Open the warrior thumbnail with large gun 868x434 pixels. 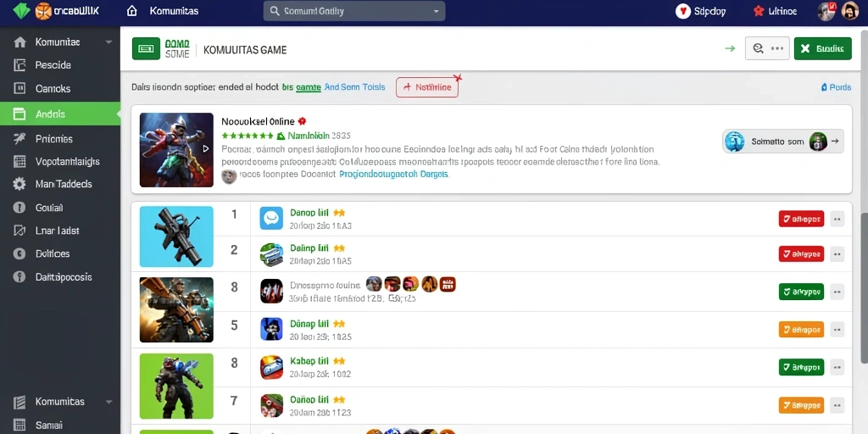(176, 309)
